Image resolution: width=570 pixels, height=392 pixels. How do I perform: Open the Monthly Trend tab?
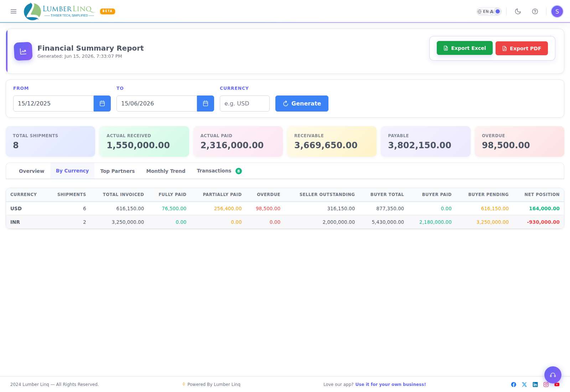click(x=166, y=171)
